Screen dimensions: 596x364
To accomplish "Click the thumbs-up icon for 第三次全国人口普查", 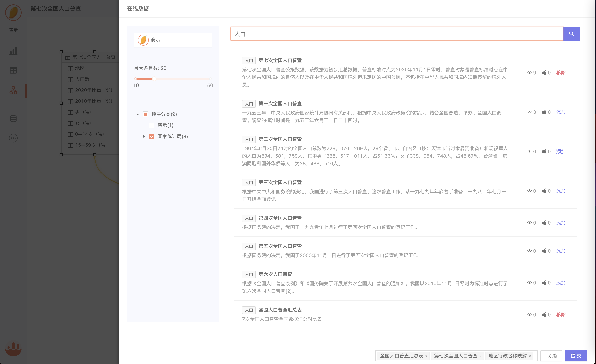I will [544, 191].
